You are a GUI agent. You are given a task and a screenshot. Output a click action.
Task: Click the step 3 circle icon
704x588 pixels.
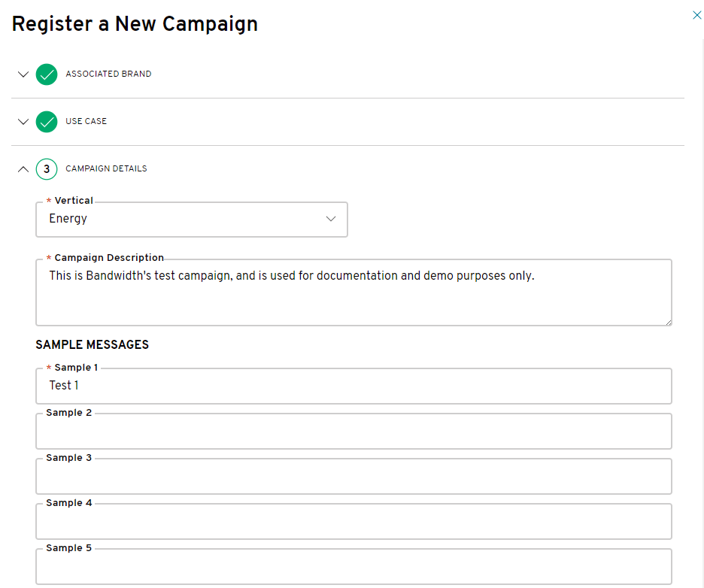(46, 169)
